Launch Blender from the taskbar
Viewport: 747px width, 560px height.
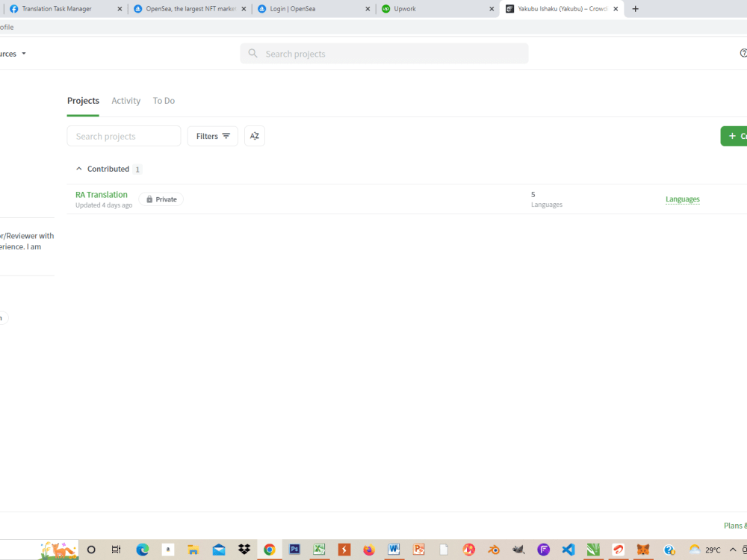494,550
